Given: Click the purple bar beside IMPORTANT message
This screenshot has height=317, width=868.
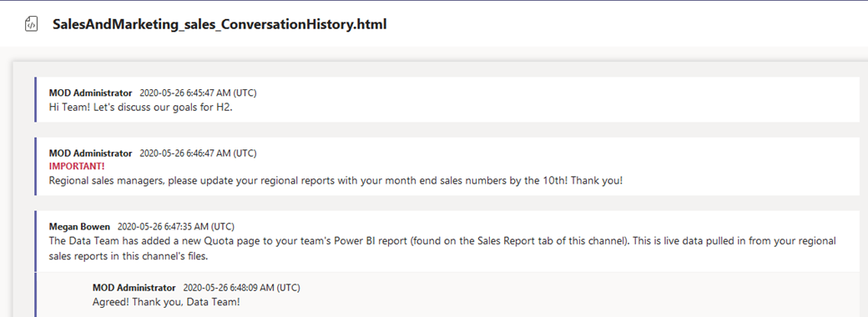Looking at the screenshot, I should point(35,166).
